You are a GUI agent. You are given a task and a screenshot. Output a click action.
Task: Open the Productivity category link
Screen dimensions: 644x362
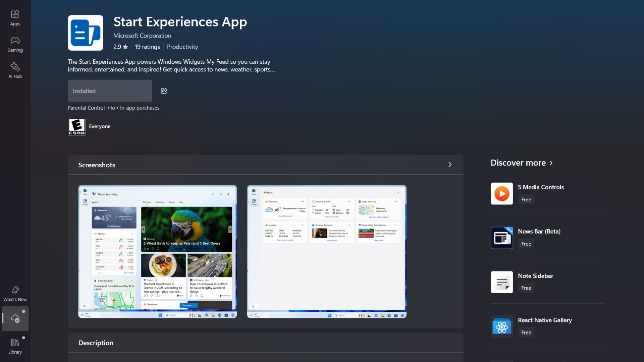click(x=182, y=47)
